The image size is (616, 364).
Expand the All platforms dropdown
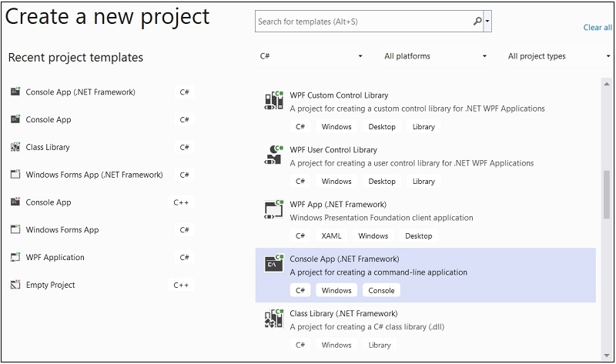(435, 56)
